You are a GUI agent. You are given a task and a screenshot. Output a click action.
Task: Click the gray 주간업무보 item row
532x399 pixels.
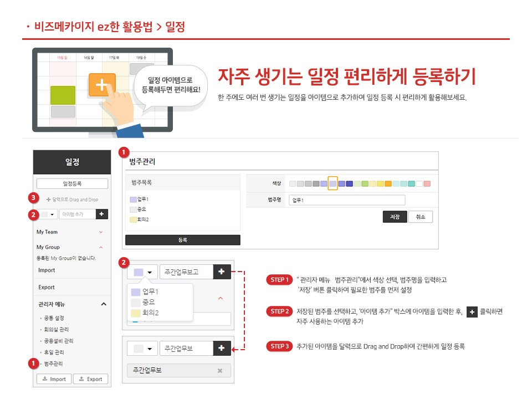coord(179,371)
